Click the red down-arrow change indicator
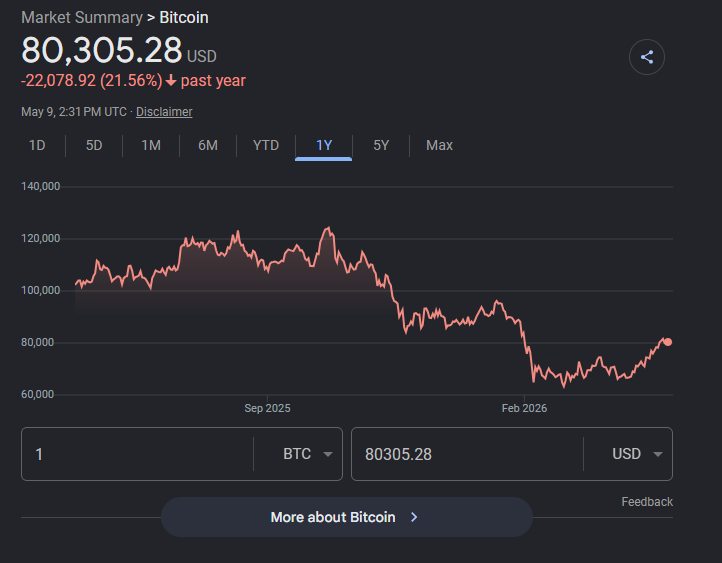722x563 pixels. [171, 81]
